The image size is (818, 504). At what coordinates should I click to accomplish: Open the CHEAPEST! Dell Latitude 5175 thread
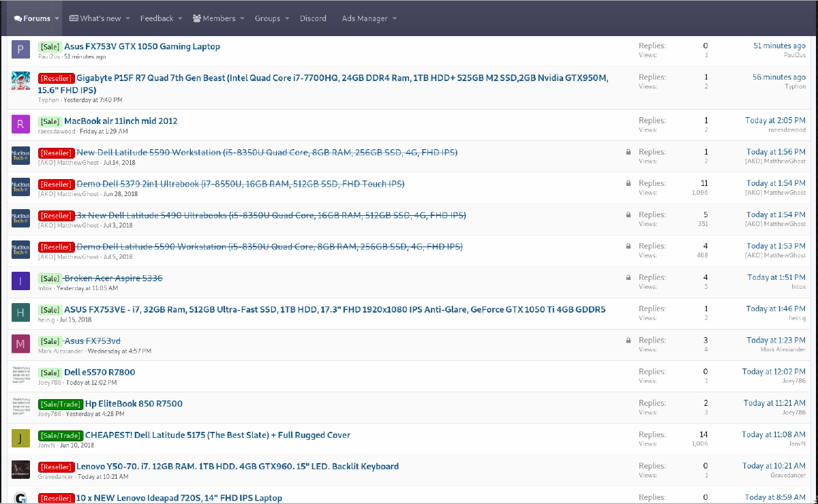click(x=217, y=435)
